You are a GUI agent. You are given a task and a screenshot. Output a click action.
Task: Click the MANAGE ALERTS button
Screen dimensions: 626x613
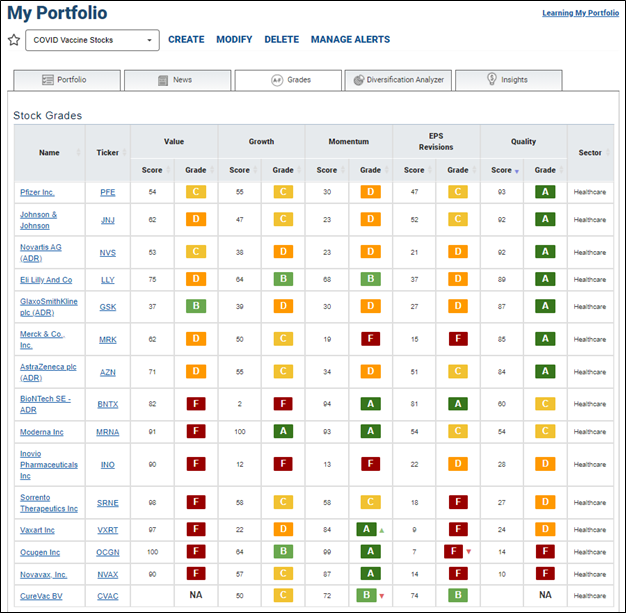[x=350, y=40]
